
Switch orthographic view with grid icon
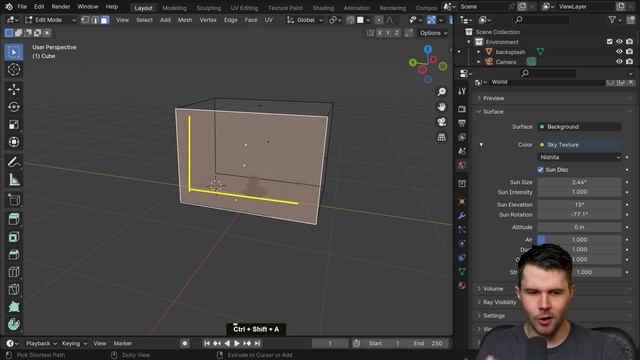click(441, 137)
